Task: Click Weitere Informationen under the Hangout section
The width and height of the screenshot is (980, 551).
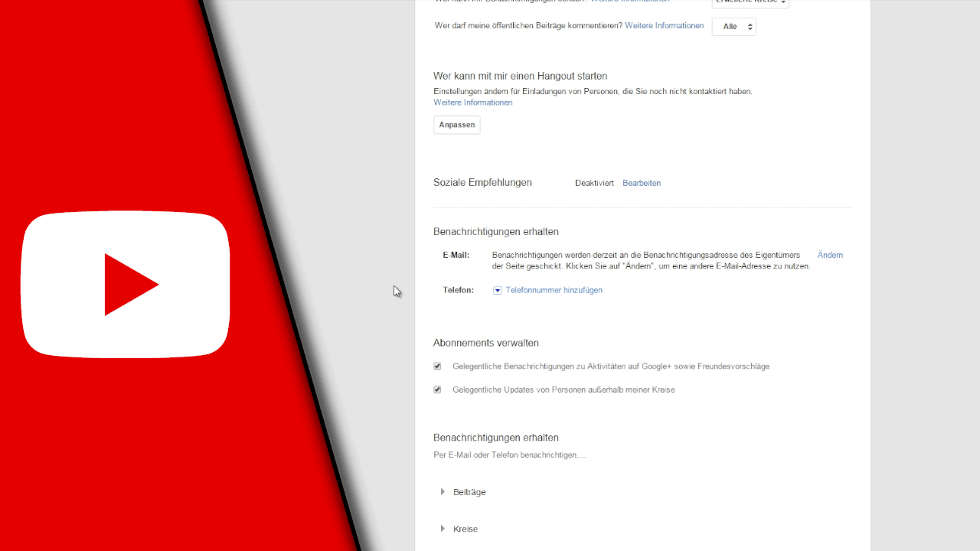Action: (472, 102)
